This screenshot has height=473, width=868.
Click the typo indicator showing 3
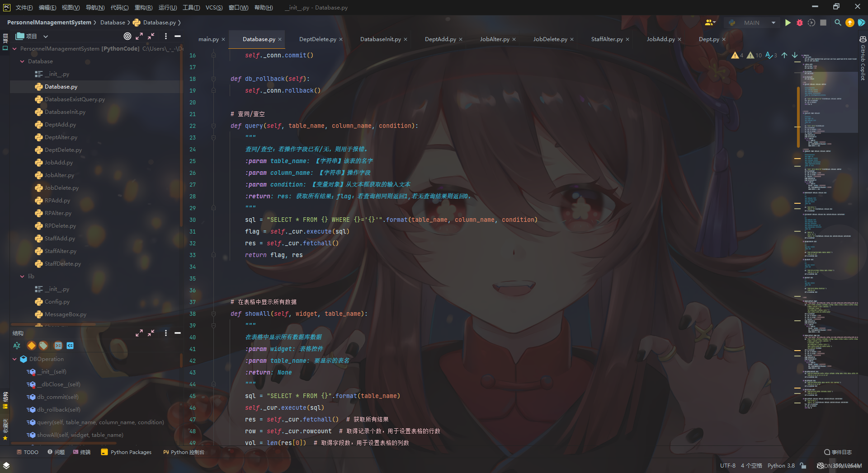771,55
